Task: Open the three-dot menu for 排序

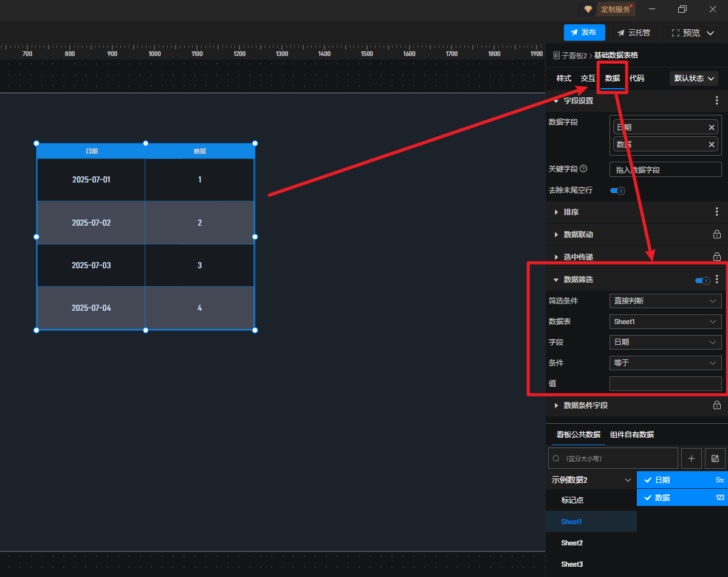Action: pos(716,212)
